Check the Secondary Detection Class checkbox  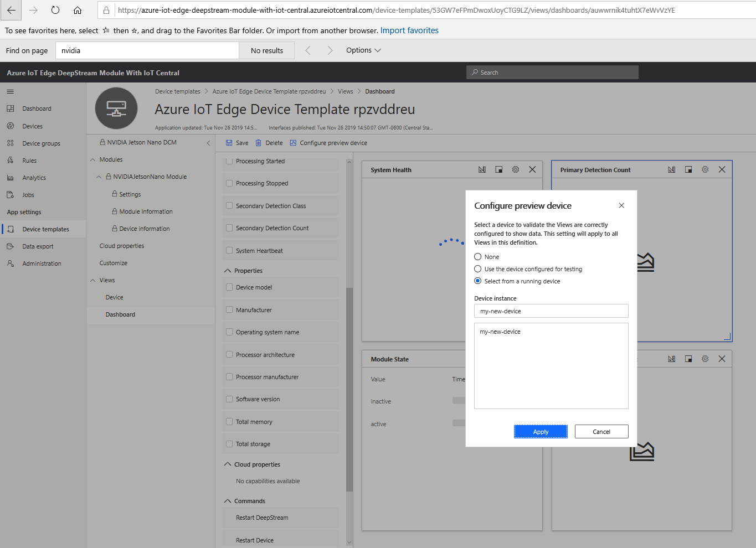(x=229, y=205)
